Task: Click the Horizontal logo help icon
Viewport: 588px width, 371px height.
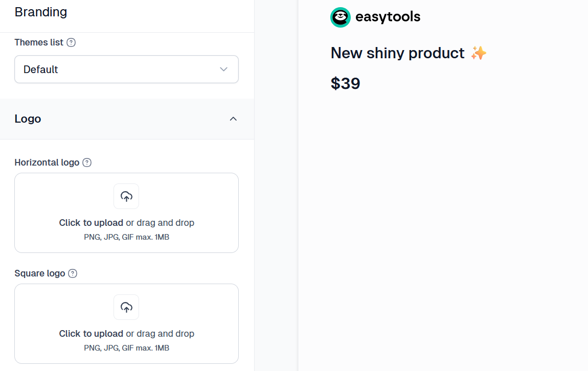Action: pyautogui.click(x=87, y=163)
